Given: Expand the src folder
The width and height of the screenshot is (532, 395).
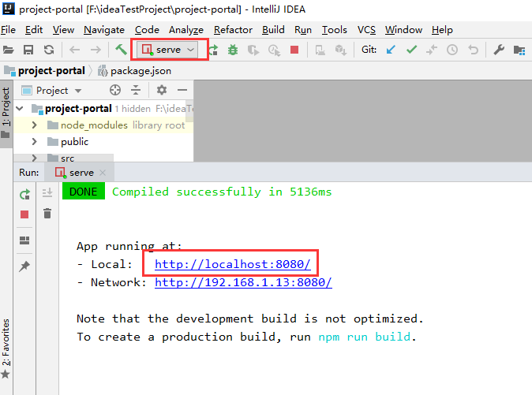Looking at the screenshot, I should (x=34, y=158).
